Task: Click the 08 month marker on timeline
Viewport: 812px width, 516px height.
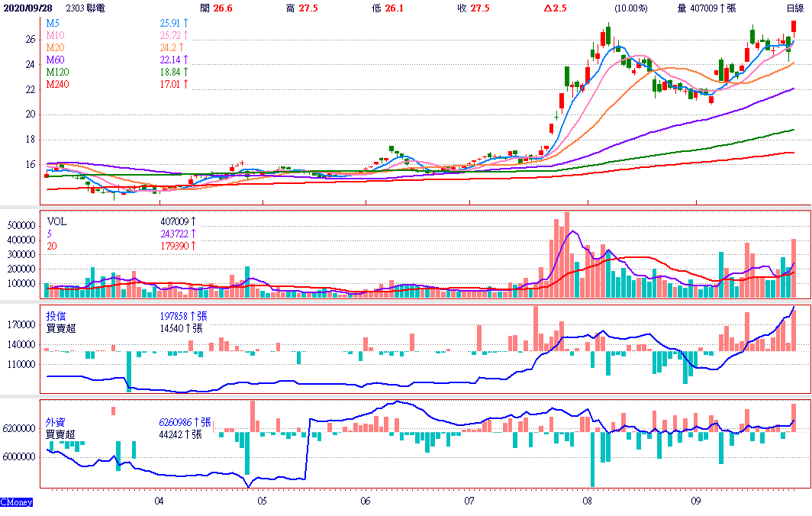Action: click(588, 501)
